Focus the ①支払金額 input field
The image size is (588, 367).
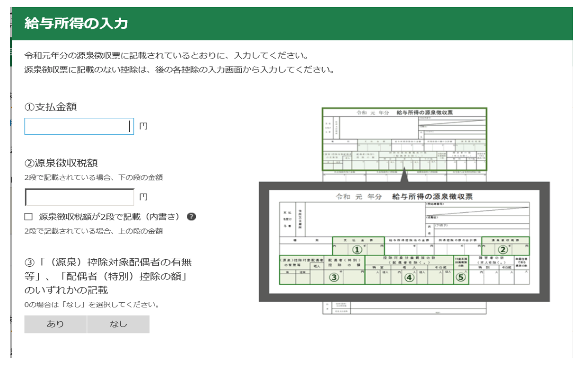tap(79, 126)
